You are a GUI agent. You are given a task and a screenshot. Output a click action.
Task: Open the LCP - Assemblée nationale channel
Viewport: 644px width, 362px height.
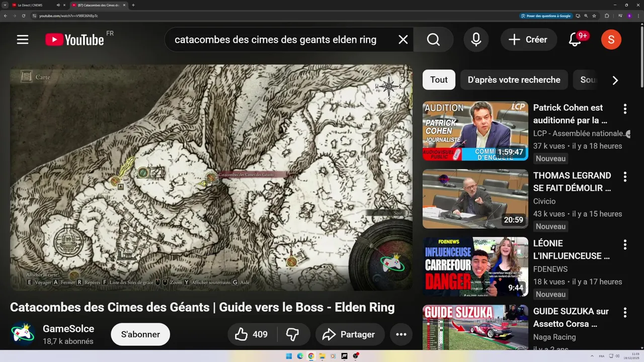coord(579,134)
